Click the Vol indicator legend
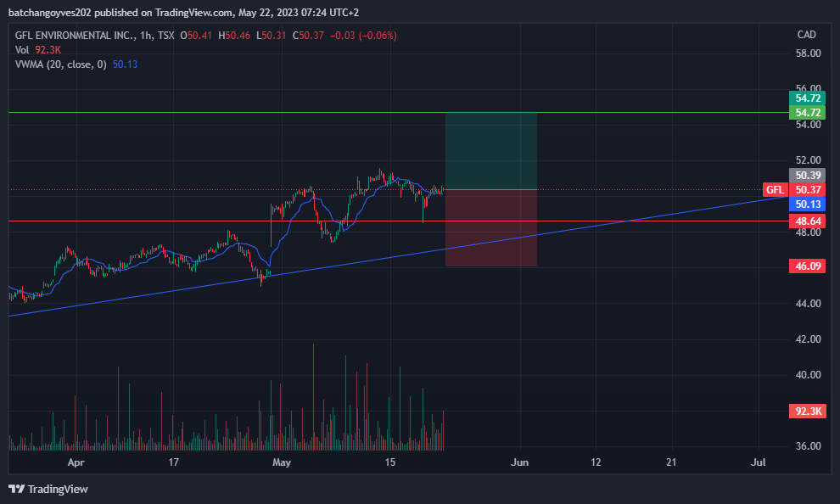This screenshot has height=504, width=840. pos(38,50)
